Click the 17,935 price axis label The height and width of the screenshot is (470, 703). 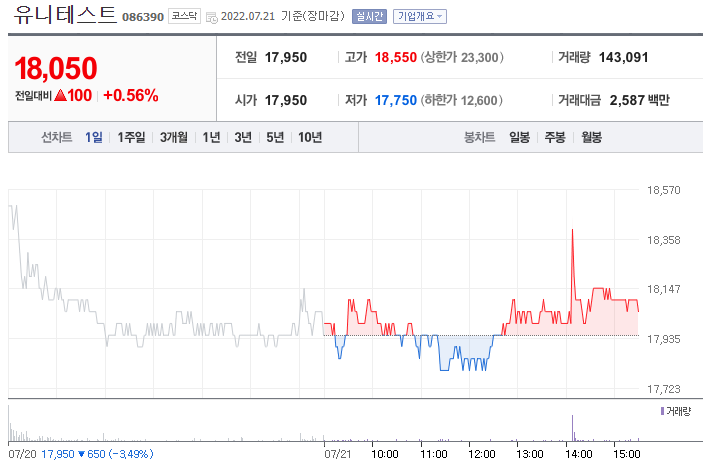tap(664, 339)
